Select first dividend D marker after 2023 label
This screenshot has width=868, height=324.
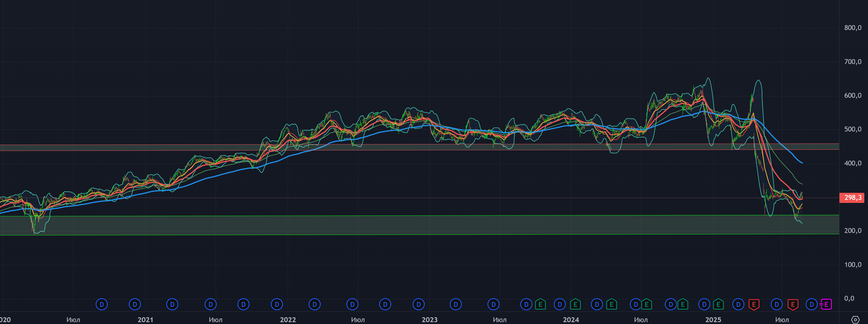(x=456, y=304)
